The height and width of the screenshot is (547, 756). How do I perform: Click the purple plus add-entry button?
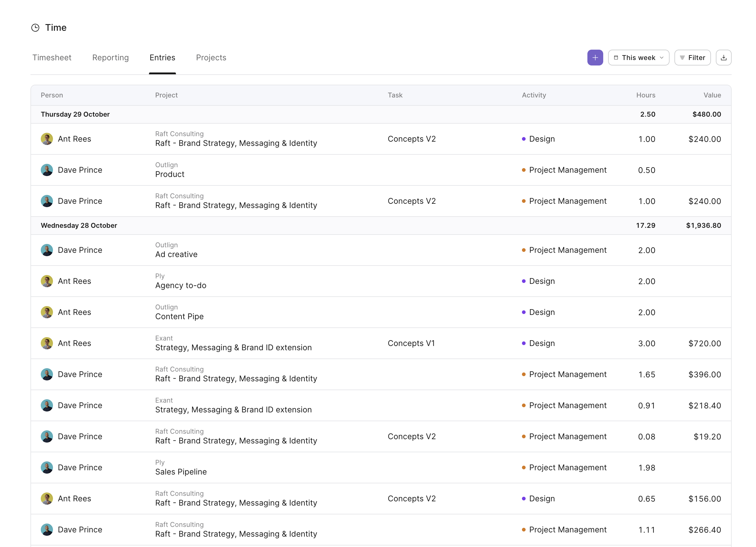595,58
